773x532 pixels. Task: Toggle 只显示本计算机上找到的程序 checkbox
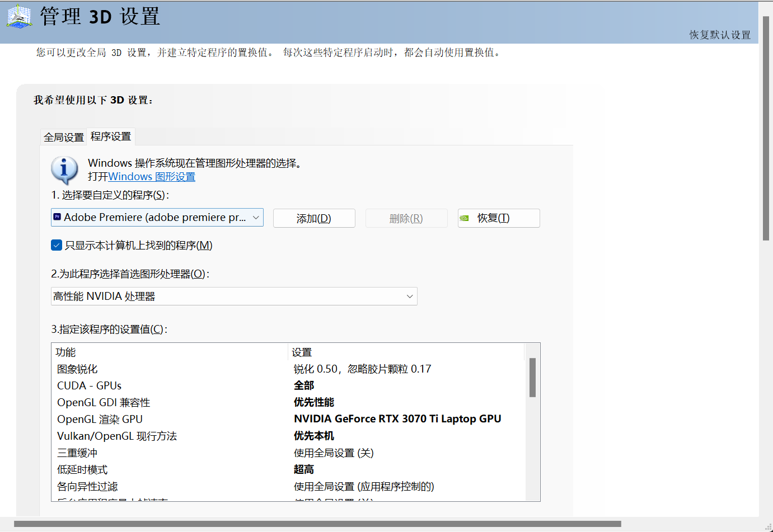point(57,245)
